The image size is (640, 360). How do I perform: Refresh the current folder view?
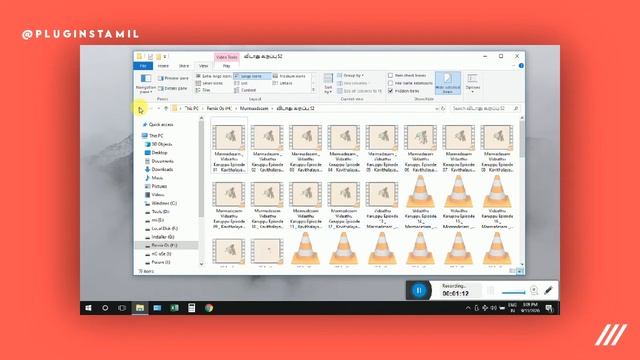(x=443, y=109)
